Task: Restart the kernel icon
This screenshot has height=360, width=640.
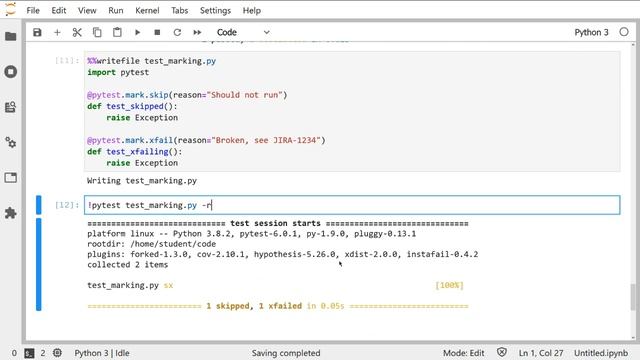Action: click(x=177, y=32)
